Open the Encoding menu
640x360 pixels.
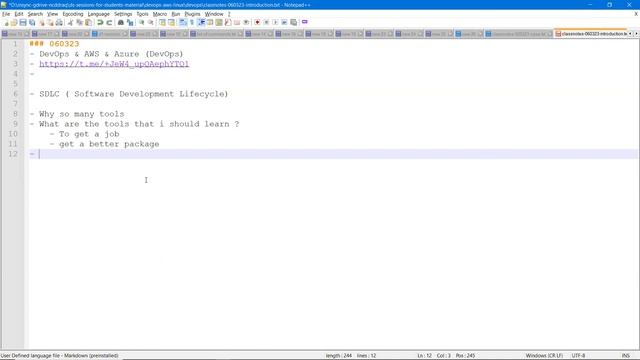pos(73,14)
